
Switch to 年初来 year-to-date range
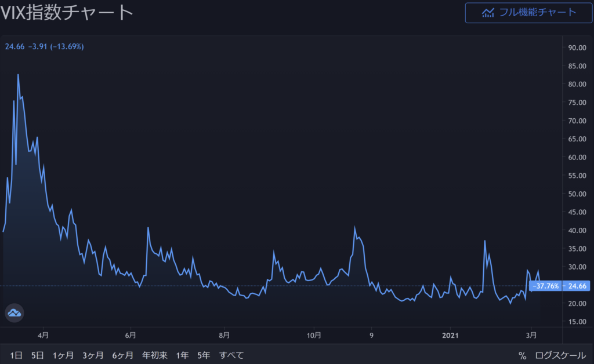[x=155, y=355]
